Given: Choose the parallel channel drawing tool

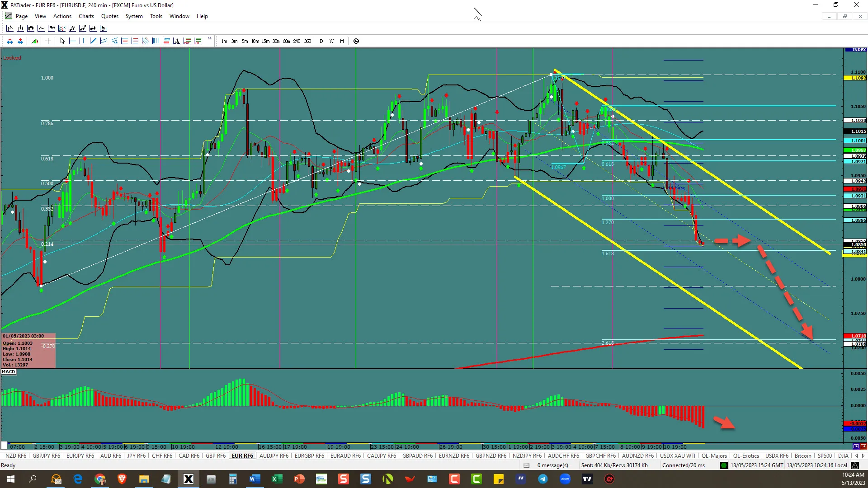Looking at the screenshot, I should (104, 41).
